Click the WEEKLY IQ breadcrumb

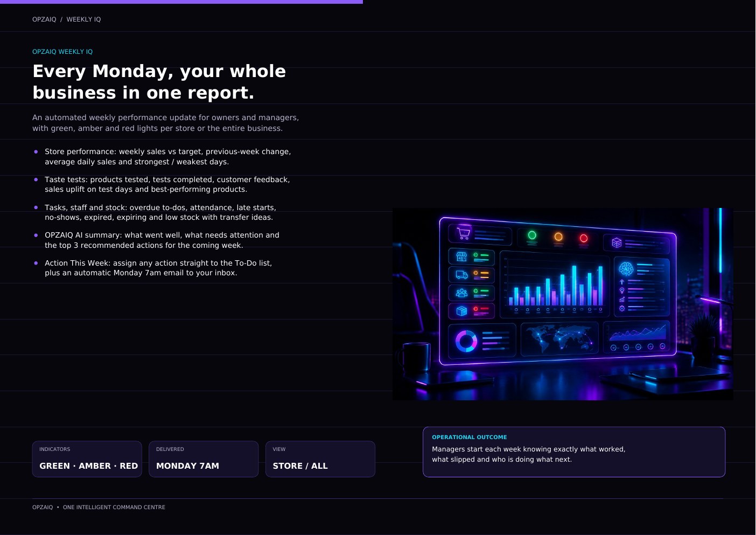pos(83,19)
